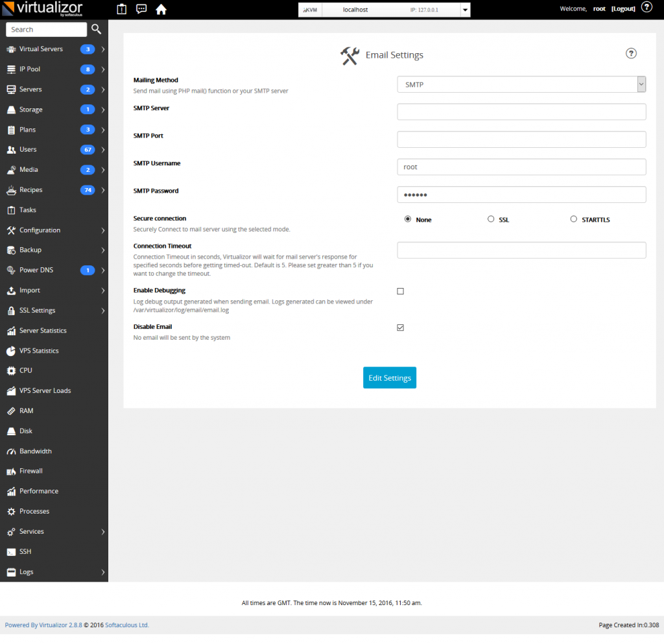Open the tasks clipboard icon in the top bar
This screenshot has height=644, width=664.
pos(121,9)
